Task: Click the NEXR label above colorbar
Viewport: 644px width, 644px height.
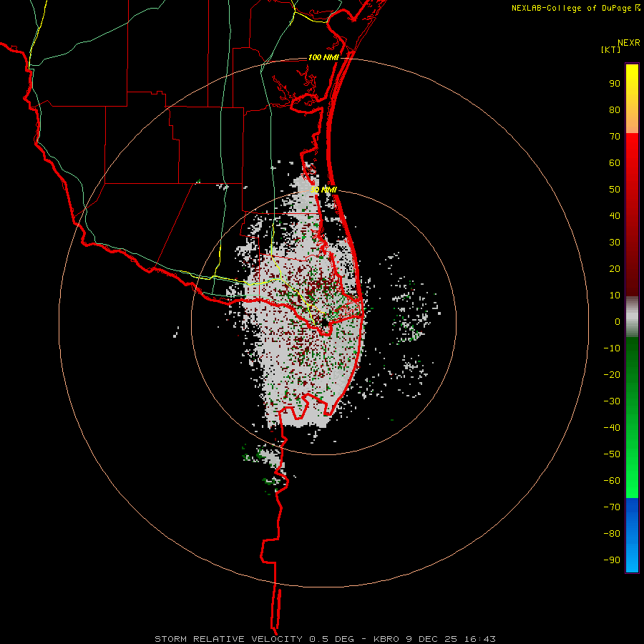Action: (x=629, y=43)
